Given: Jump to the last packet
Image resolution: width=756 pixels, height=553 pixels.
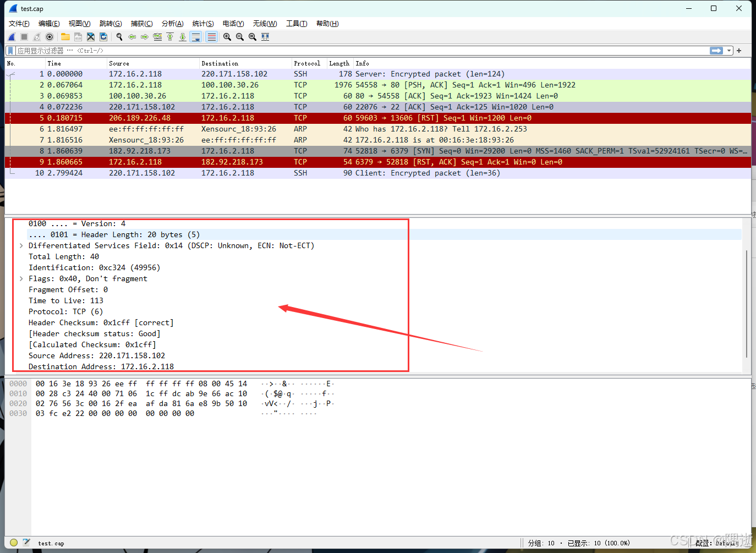Looking at the screenshot, I should 182,37.
